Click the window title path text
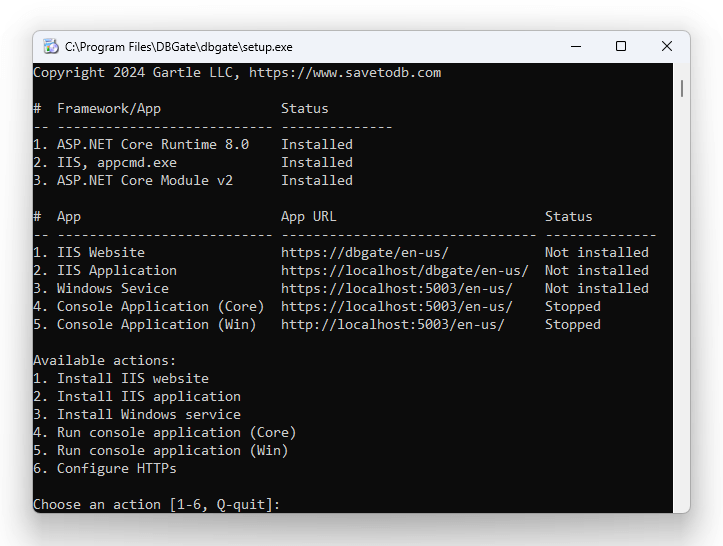Screen dimensions: 723x546 [x=178, y=47]
